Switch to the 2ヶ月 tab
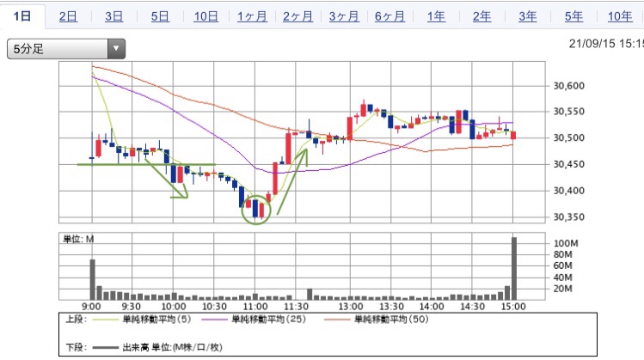 coord(297,16)
